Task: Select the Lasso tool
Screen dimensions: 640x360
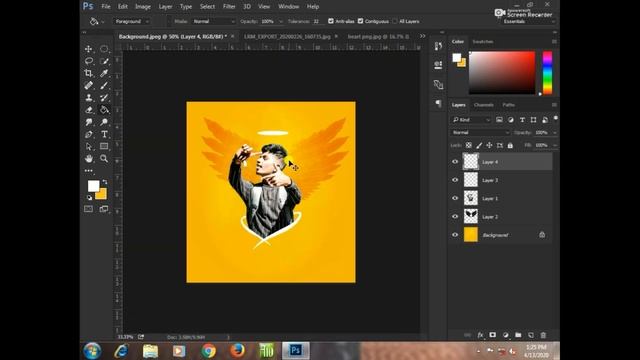Action: 89,61
